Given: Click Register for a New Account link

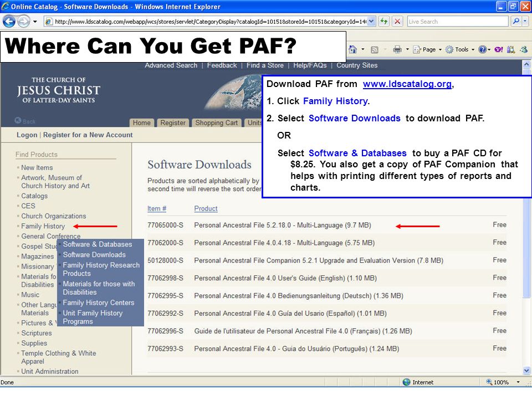Looking at the screenshot, I should click(x=88, y=135).
